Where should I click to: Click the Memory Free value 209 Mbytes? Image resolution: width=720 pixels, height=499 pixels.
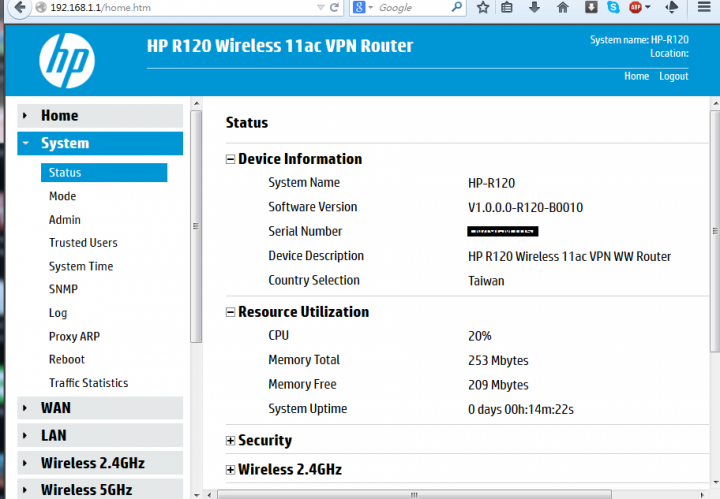[498, 385]
